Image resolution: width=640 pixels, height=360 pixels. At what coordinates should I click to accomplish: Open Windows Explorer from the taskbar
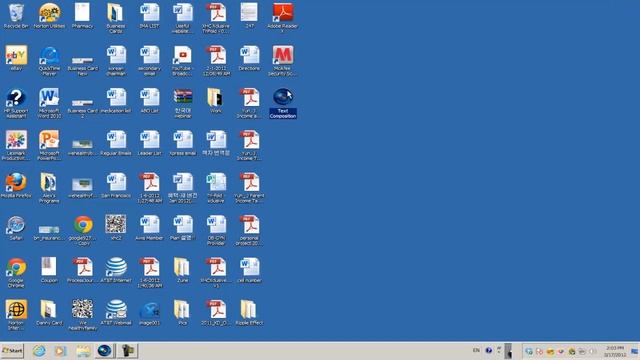coord(83,351)
